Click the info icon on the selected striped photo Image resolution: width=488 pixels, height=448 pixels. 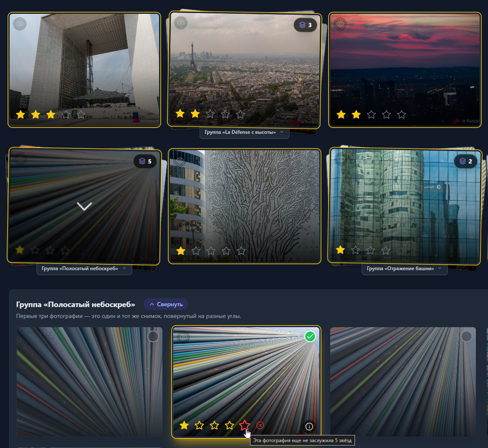pyautogui.click(x=309, y=426)
